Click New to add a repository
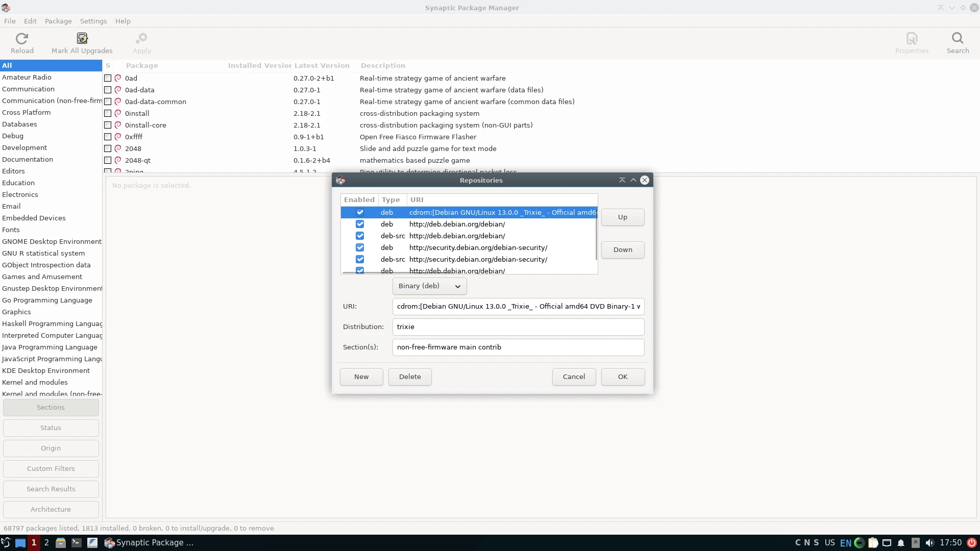The height and width of the screenshot is (551, 980). tap(361, 377)
